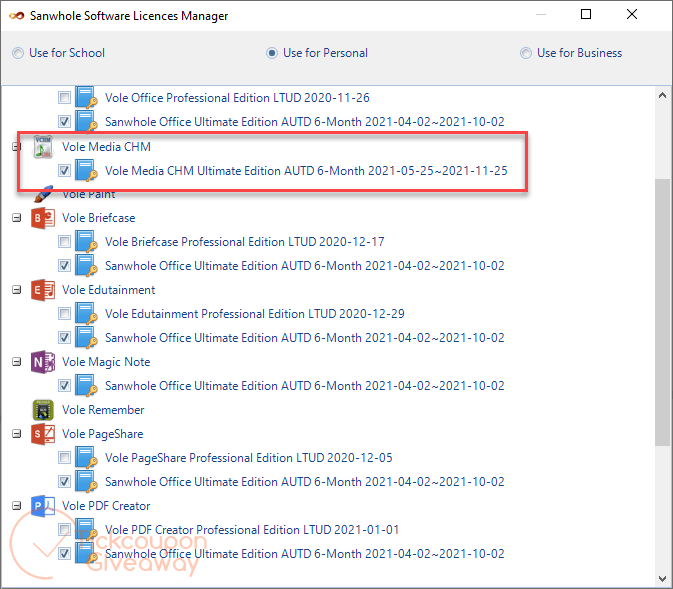Click the Vole PageShare app icon
The height and width of the screenshot is (589, 673).
tap(43, 434)
